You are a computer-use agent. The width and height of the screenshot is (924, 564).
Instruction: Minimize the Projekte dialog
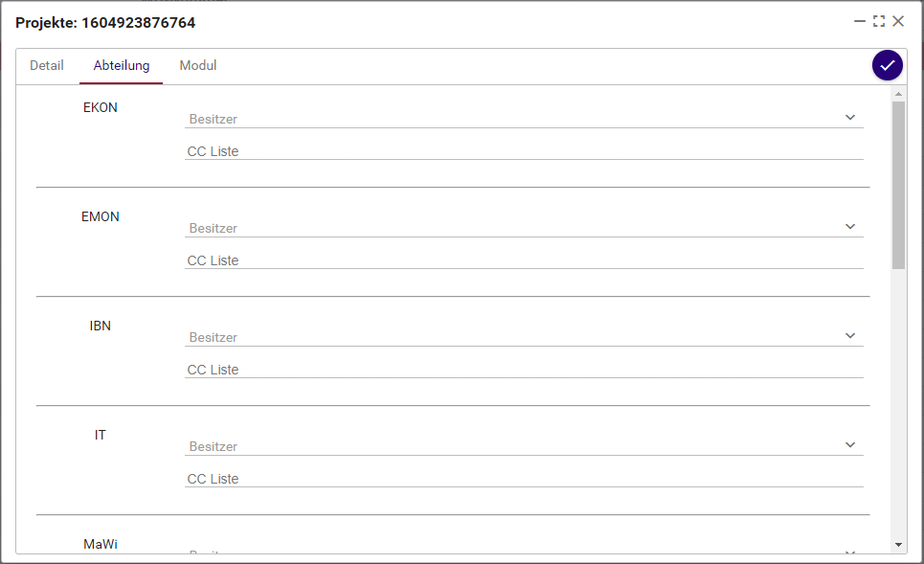click(x=860, y=21)
